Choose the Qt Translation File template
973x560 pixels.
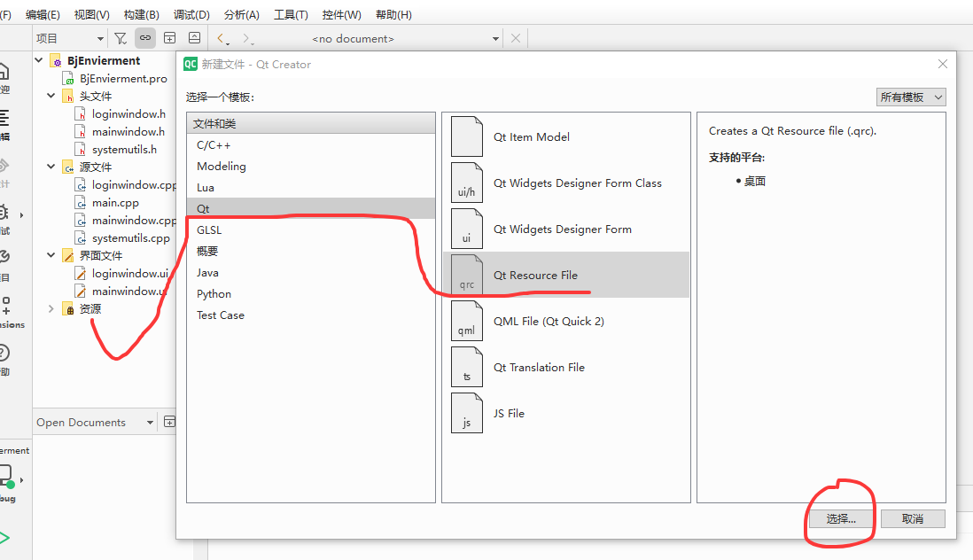point(566,367)
